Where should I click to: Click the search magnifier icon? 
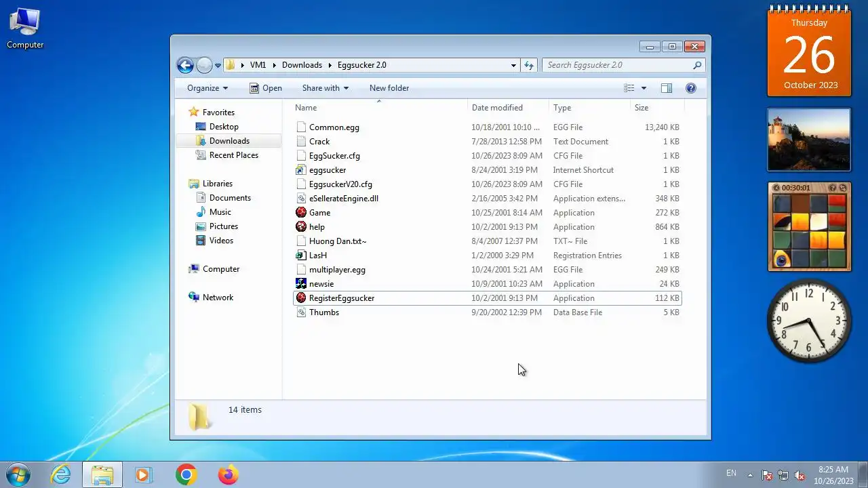pos(697,65)
